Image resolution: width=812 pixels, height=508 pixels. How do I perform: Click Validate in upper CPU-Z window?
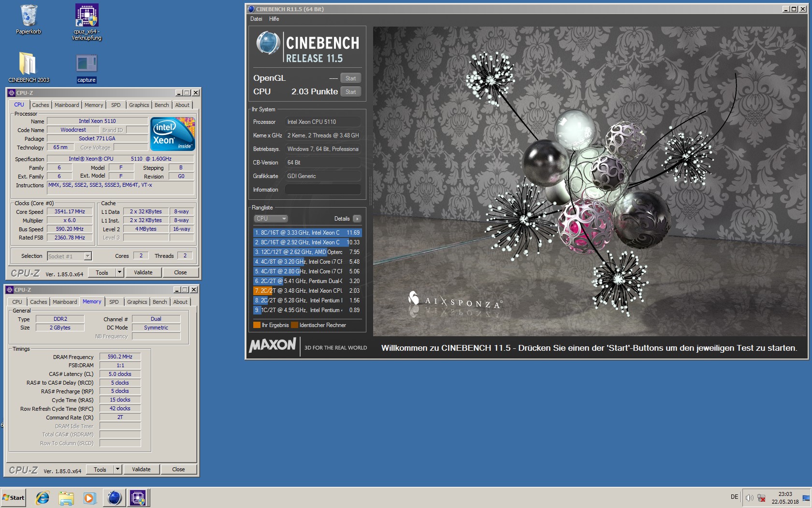tap(143, 272)
